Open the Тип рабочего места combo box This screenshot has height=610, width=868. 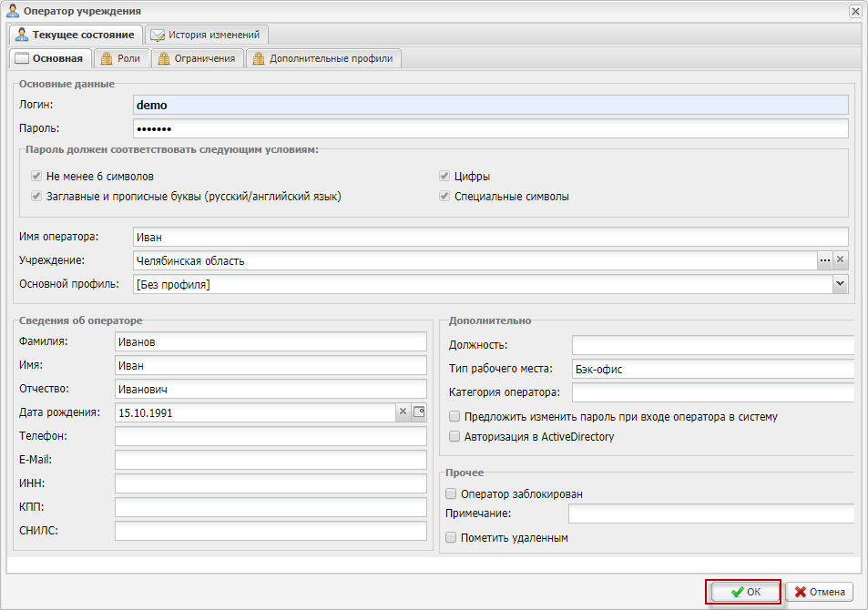click(x=712, y=369)
